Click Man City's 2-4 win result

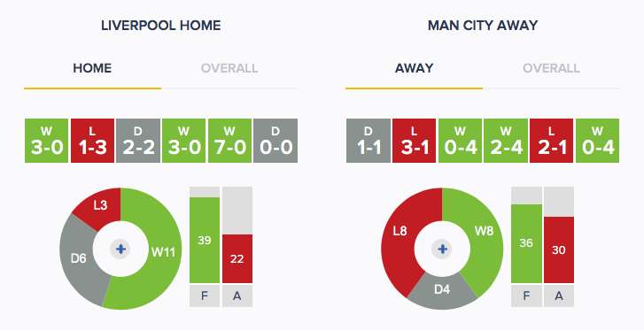click(x=506, y=141)
